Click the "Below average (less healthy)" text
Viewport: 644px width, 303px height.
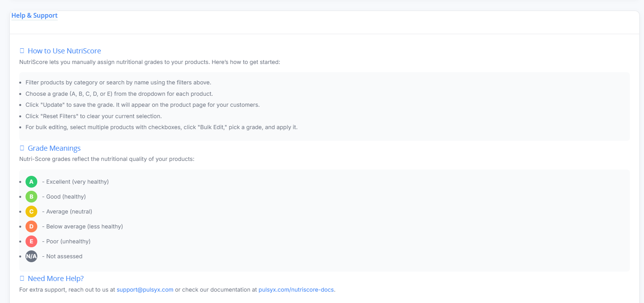84,226
